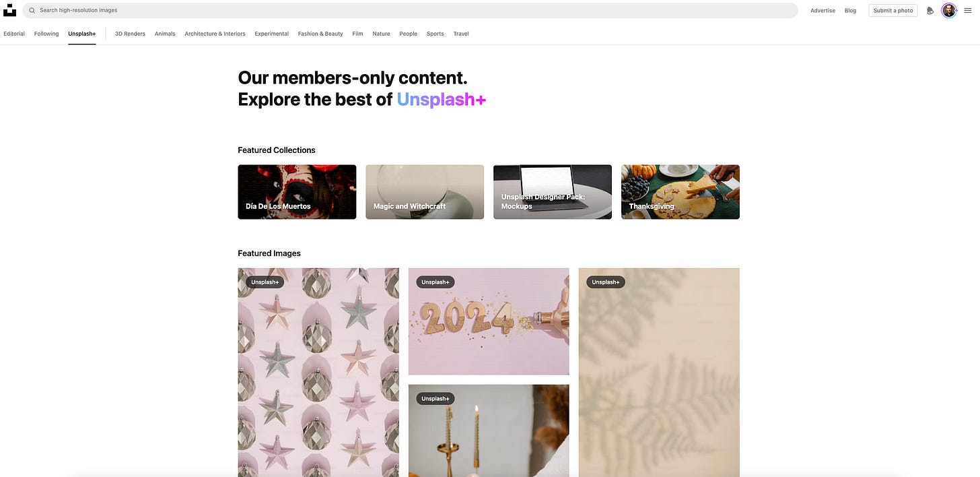This screenshot has width=980, height=477.
Task: Click Unsplash+ badge on fern shadow image
Action: [606, 282]
